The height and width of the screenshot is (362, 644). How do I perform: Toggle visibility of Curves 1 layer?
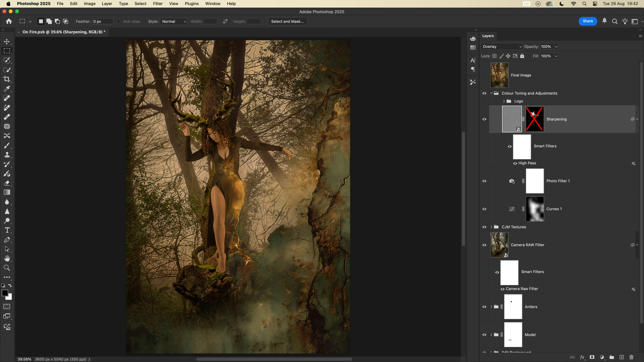(484, 209)
